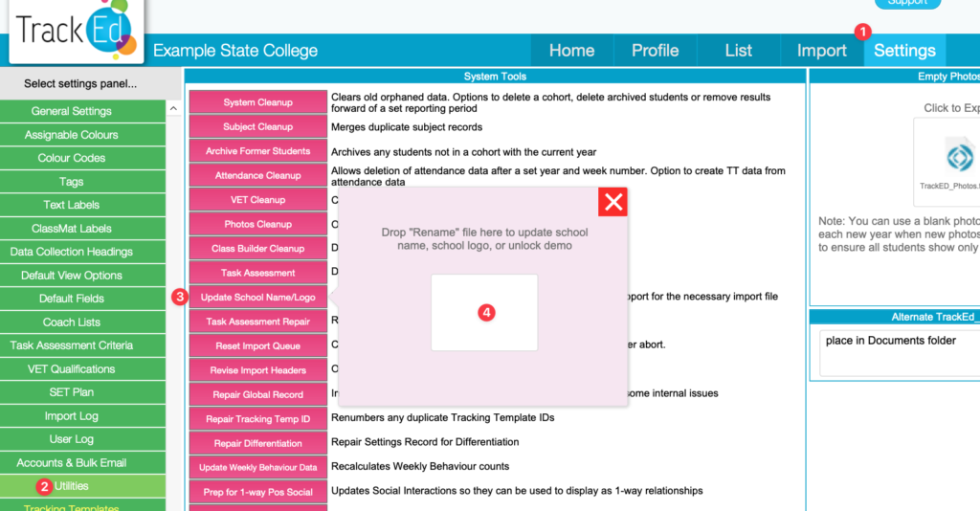
Task: Go to the Import tab
Action: 821,51
